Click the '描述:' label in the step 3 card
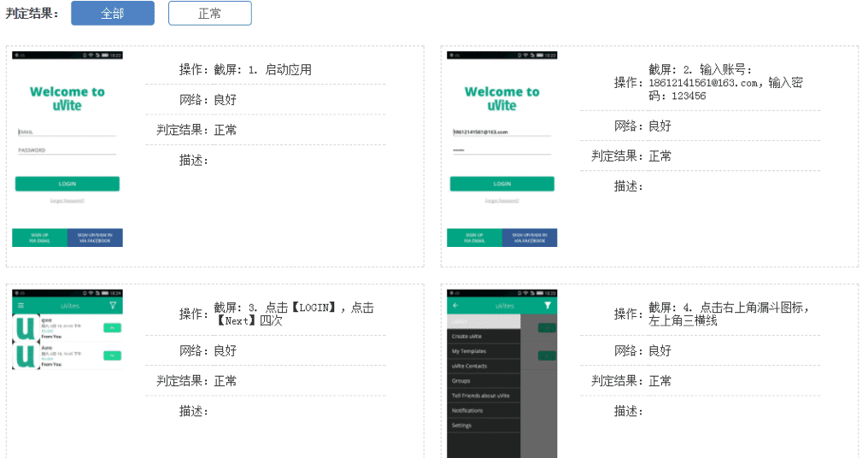The width and height of the screenshot is (868, 458). 193,411
